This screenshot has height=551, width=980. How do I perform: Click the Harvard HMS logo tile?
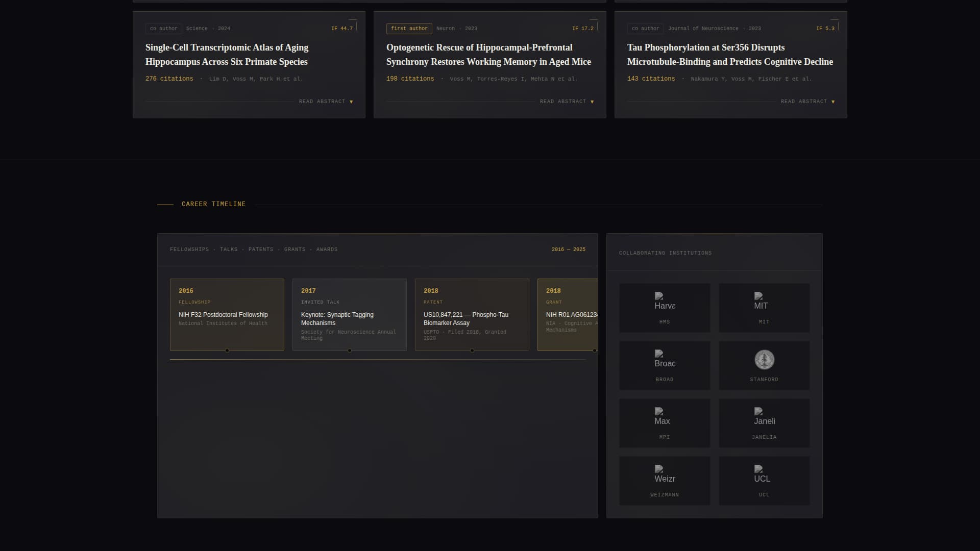point(665,307)
